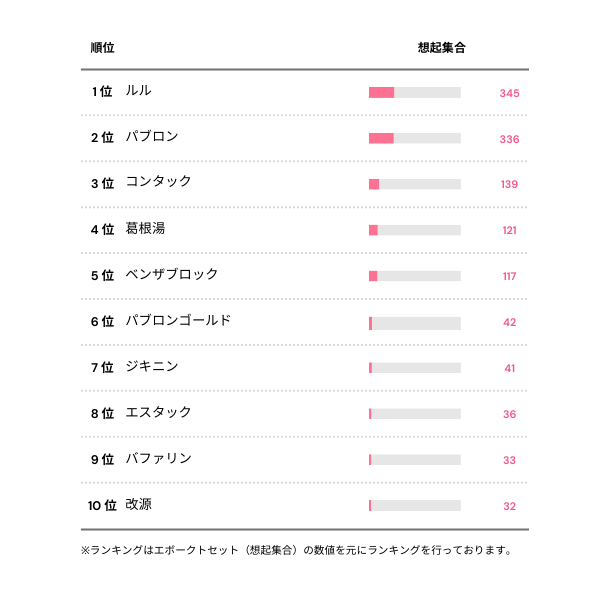Click the 10 位 rank label
The width and height of the screenshot is (600, 600).
102,506
